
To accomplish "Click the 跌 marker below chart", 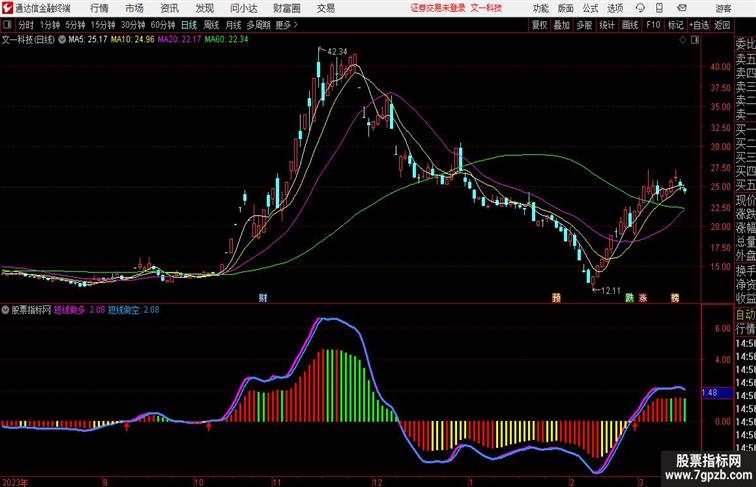I will pyautogui.click(x=629, y=298).
